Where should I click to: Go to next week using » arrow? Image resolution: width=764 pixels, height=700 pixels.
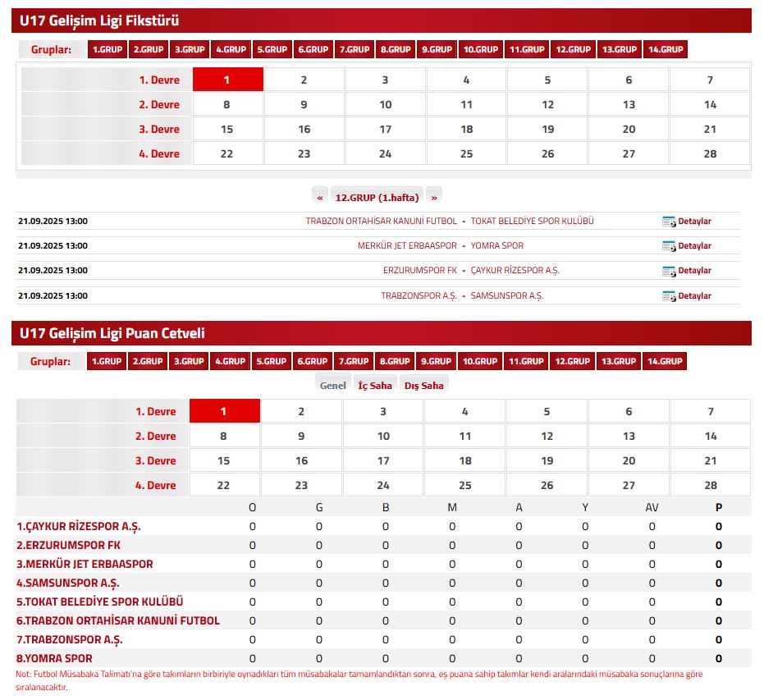(x=433, y=197)
